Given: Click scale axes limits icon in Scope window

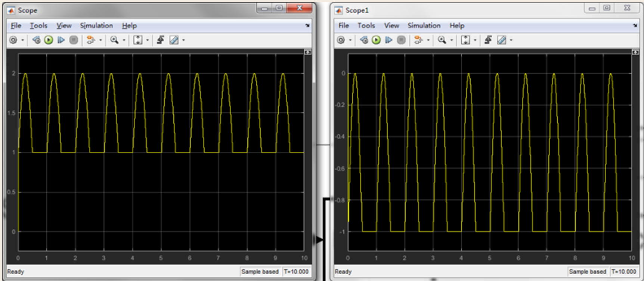Looking at the screenshot, I should [x=138, y=40].
